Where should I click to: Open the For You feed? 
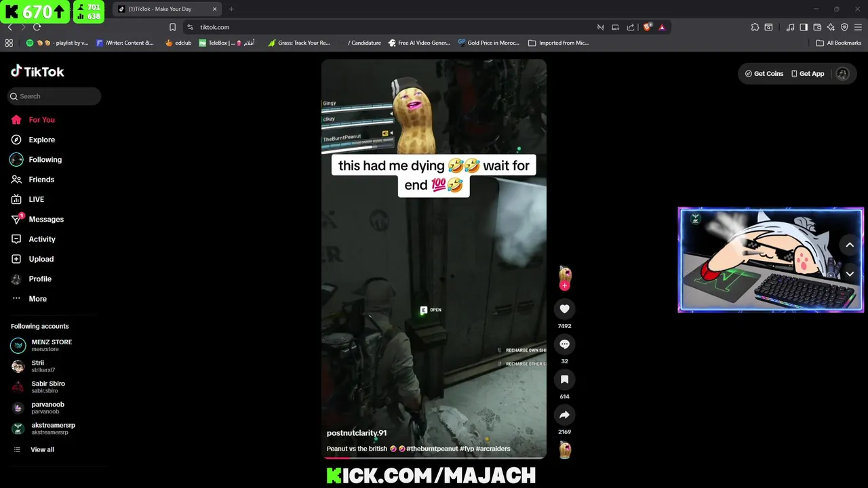coord(33,120)
